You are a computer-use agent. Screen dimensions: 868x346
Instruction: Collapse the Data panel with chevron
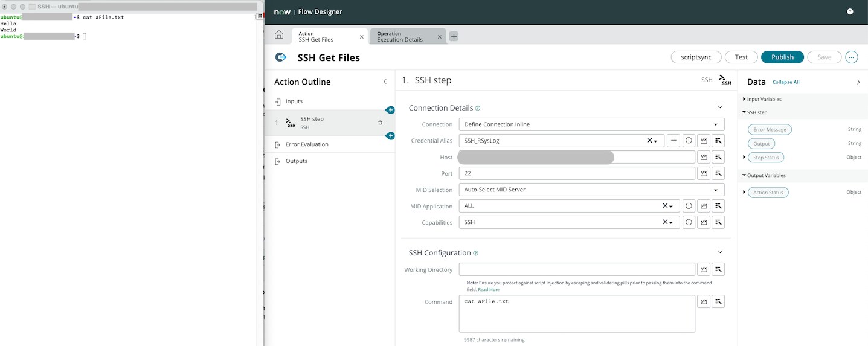tap(858, 82)
